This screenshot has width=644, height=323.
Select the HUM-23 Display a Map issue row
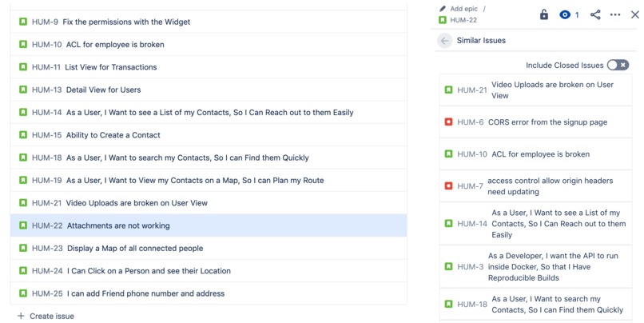tap(208, 249)
